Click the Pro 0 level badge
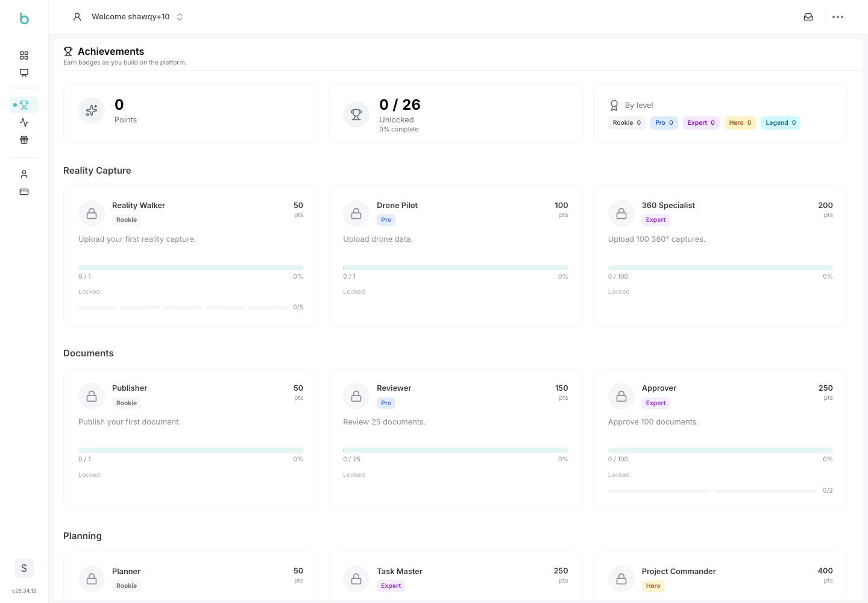This screenshot has width=868, height=603. (x=664, y=123)
